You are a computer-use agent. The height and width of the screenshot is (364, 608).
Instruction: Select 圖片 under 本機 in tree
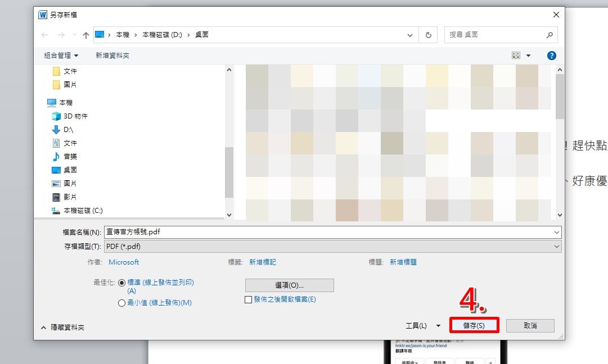pos(65,183)
